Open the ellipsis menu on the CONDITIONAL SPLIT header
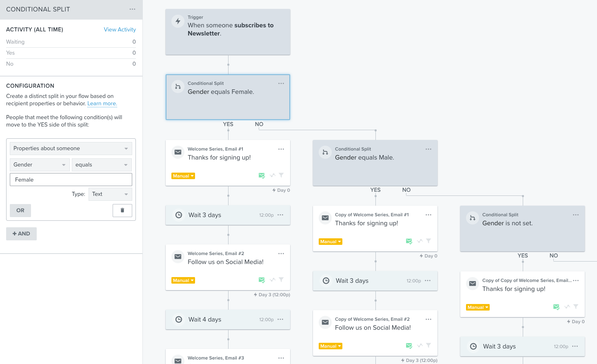 132,9
